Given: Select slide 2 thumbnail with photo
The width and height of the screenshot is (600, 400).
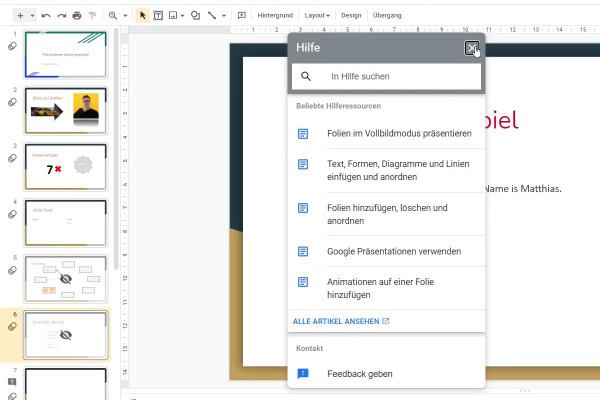Looking at the screenshot, I should (66, 111).
